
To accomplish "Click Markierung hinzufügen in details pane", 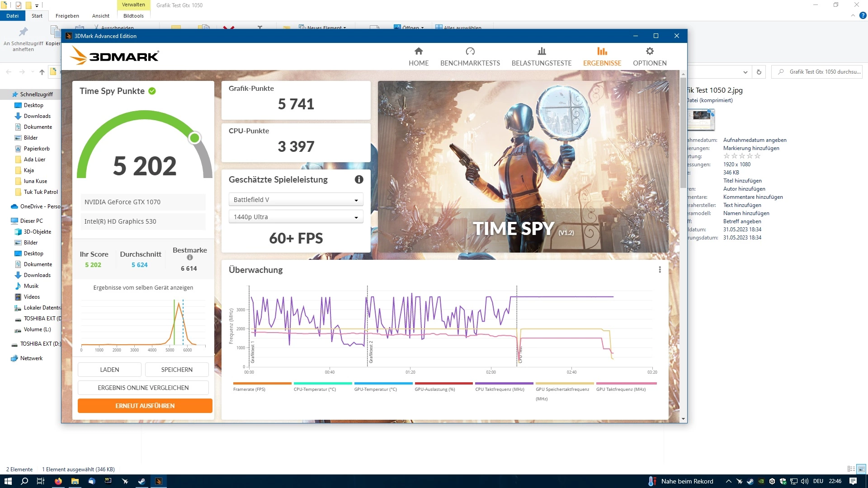I will pos(751,148).
